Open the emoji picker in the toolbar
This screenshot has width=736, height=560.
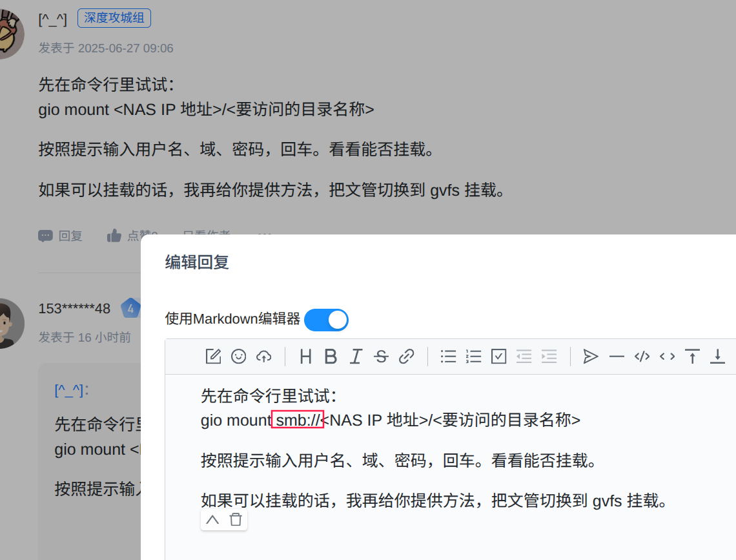(x=238, y=357)
